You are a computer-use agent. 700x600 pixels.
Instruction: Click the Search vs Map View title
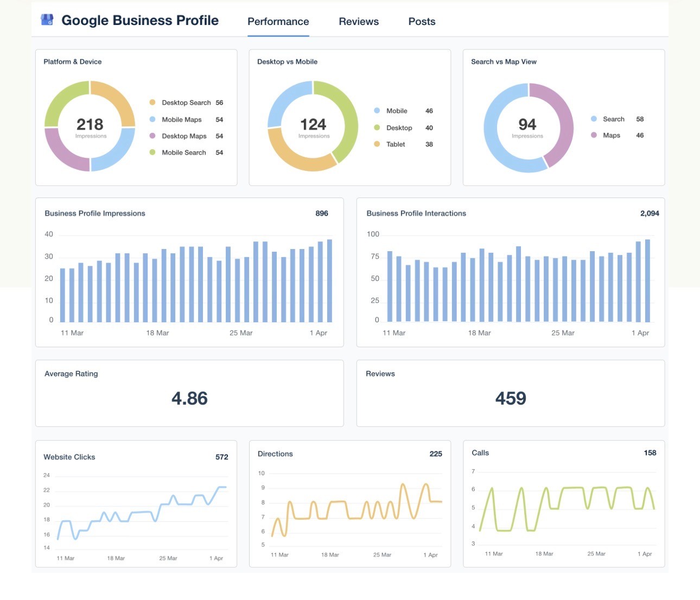point(504,62)
